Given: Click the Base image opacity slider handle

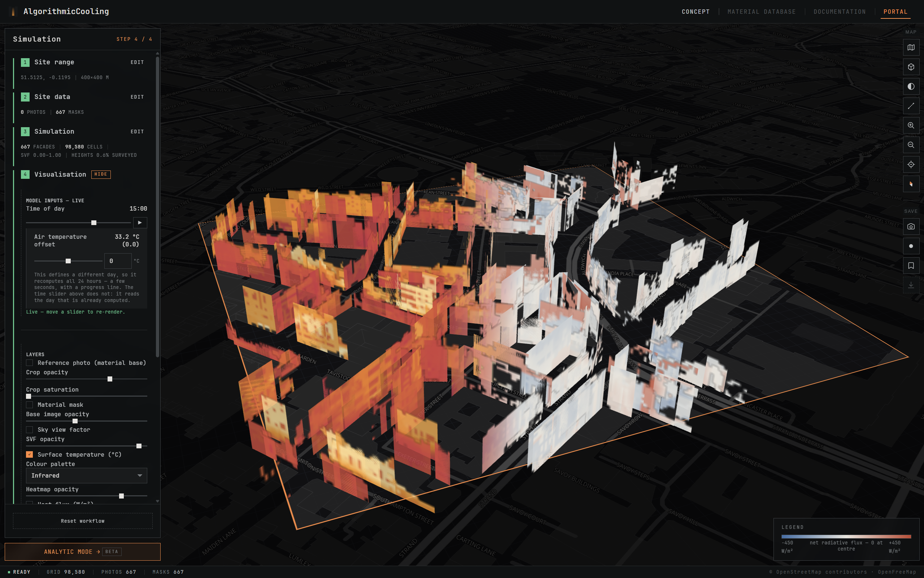Looking at the screenshot, I should [x=75, y=421].
